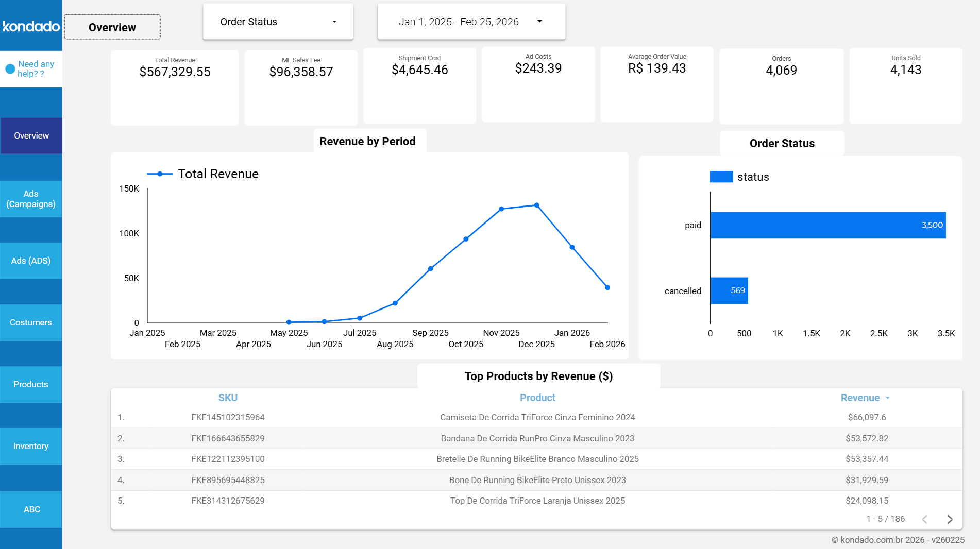
Task: Click the Revenue column sort arrow
Action: tap(887, 398)
